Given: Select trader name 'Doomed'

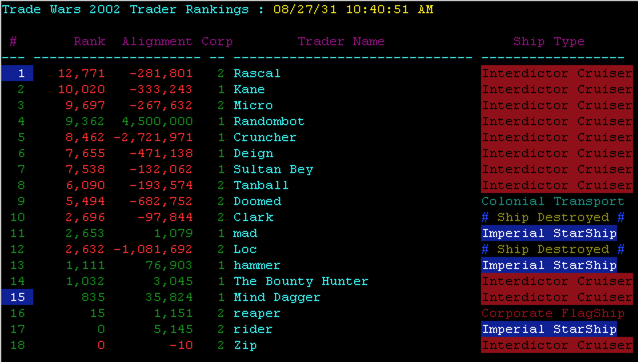Looking at the screenshot, I should point(257,201).
